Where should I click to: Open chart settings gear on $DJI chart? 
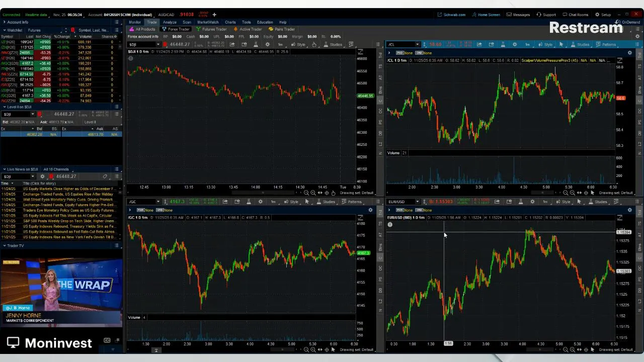click(267, 44)
